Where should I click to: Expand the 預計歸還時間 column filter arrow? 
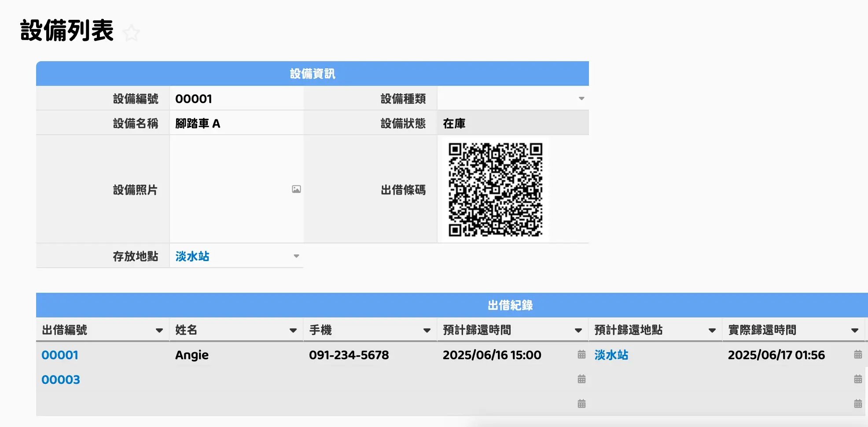click(x=578, y=330)
